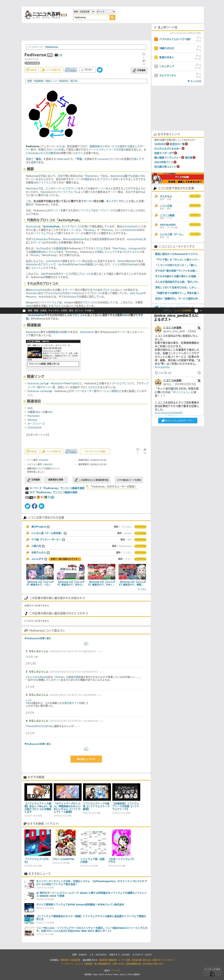Click the Twitter share icon beside Facebook
224x980 pixels.
click(27, 506)
